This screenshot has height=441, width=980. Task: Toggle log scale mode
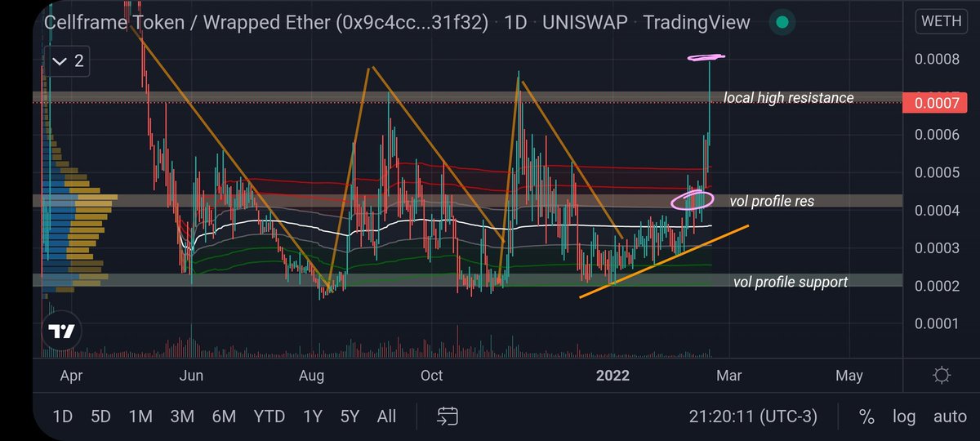click(903, 416)
